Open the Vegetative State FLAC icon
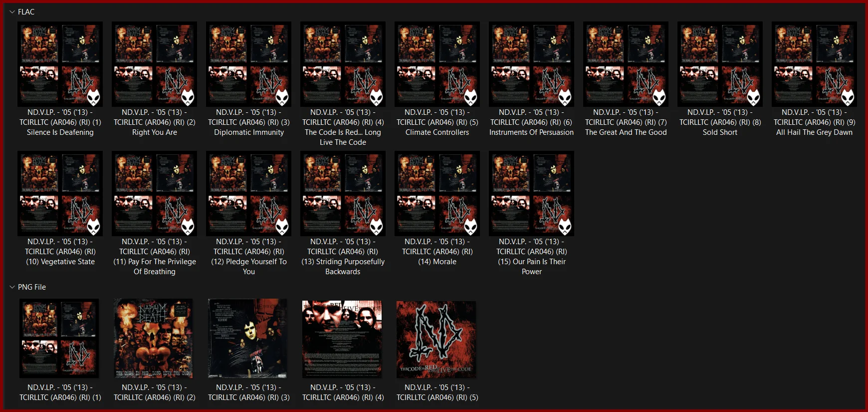Image resolution: width=868 pixels, height=412 pixels. (60, 193)
